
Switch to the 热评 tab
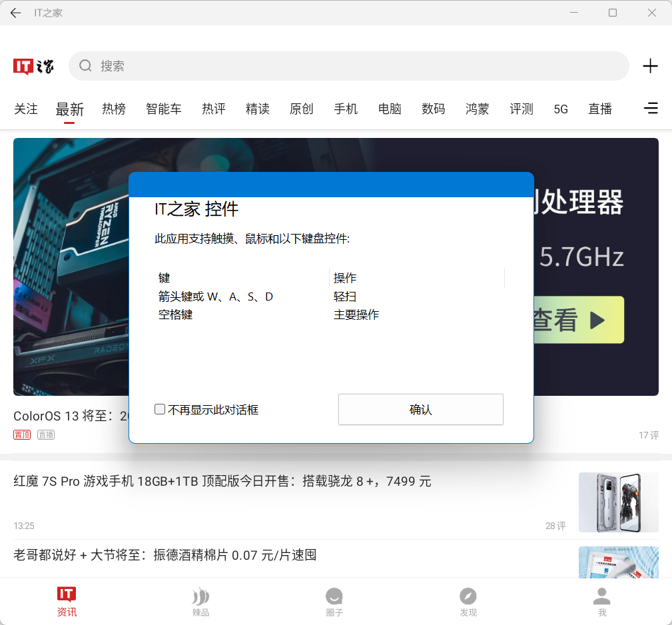(213, 109)
